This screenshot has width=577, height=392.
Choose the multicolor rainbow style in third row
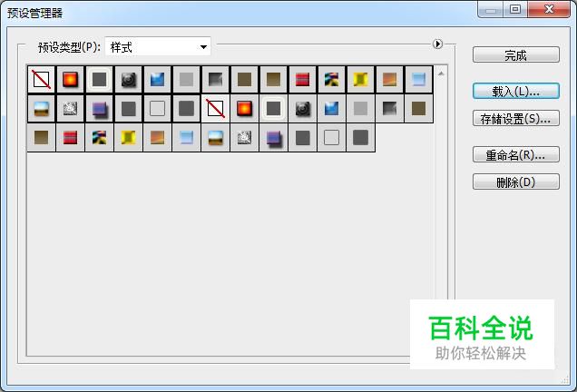pos(100,138)
